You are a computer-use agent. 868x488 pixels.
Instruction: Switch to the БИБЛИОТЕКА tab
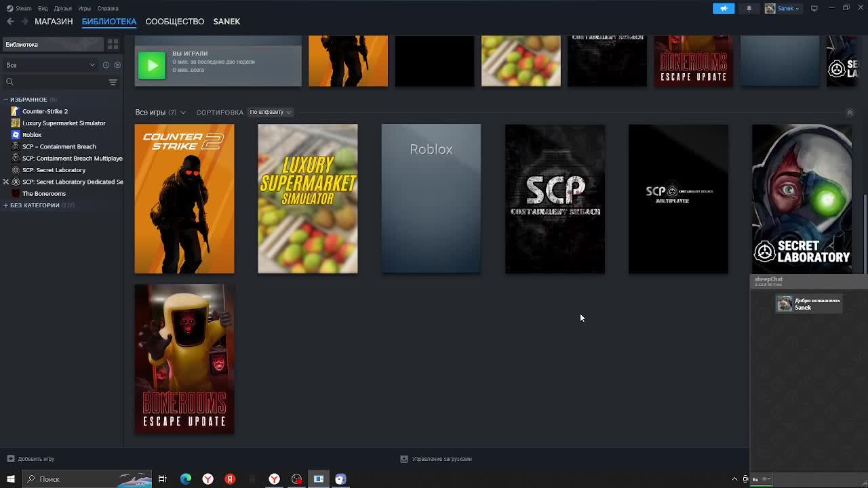click(x=109, y=22)
